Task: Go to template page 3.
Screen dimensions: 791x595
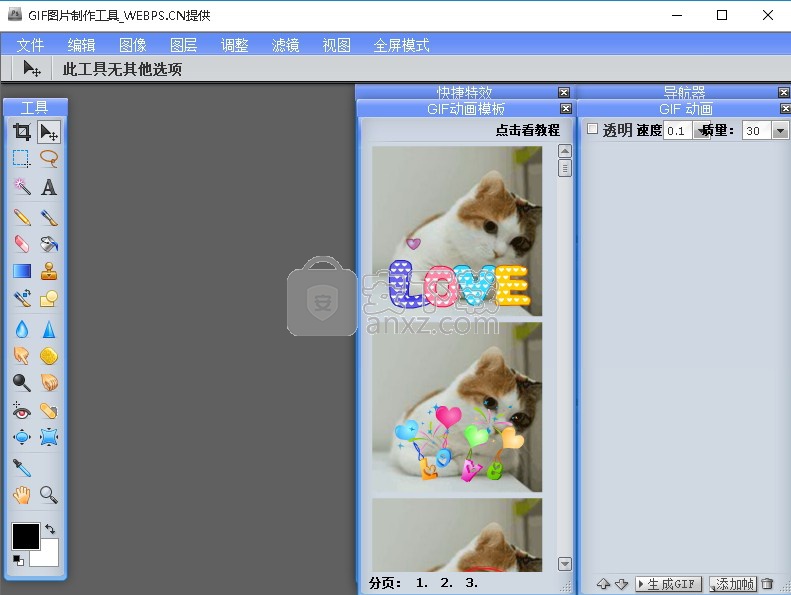Action: point(471,583)
